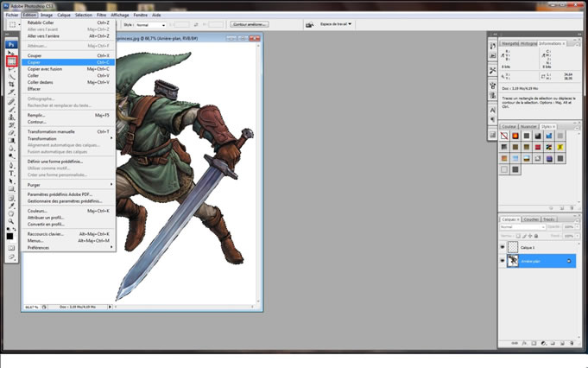Select the Crop tool in the toolbox

pos(11,85)
